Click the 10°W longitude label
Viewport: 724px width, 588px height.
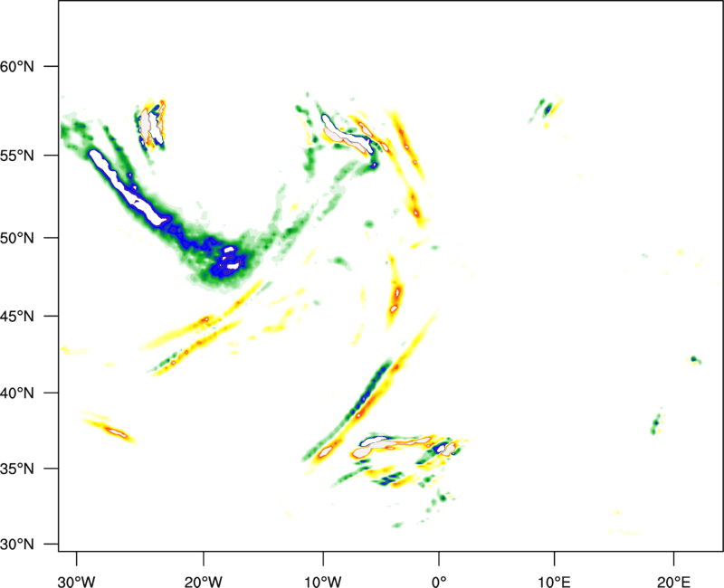tap(323, 582)
